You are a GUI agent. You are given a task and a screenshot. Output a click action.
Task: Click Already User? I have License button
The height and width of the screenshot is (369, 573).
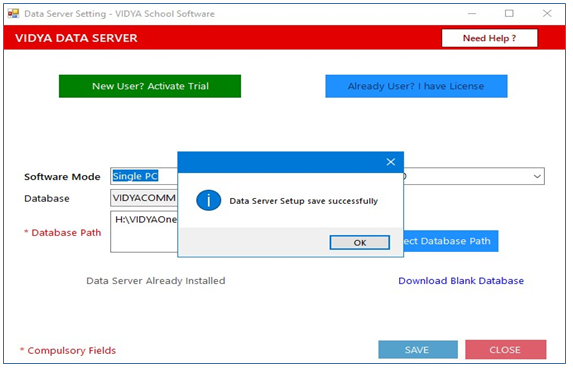(x=416, y=86)
